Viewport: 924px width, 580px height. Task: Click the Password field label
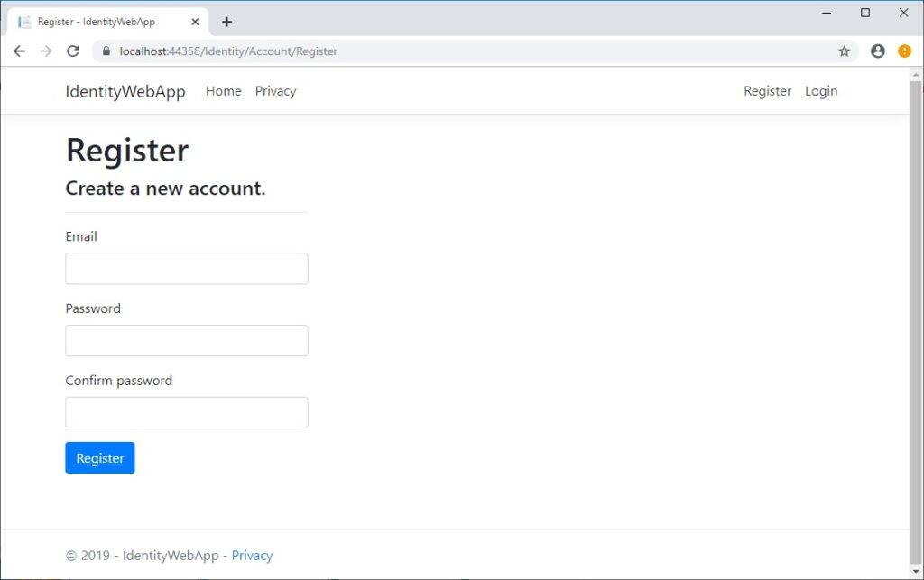93,308
